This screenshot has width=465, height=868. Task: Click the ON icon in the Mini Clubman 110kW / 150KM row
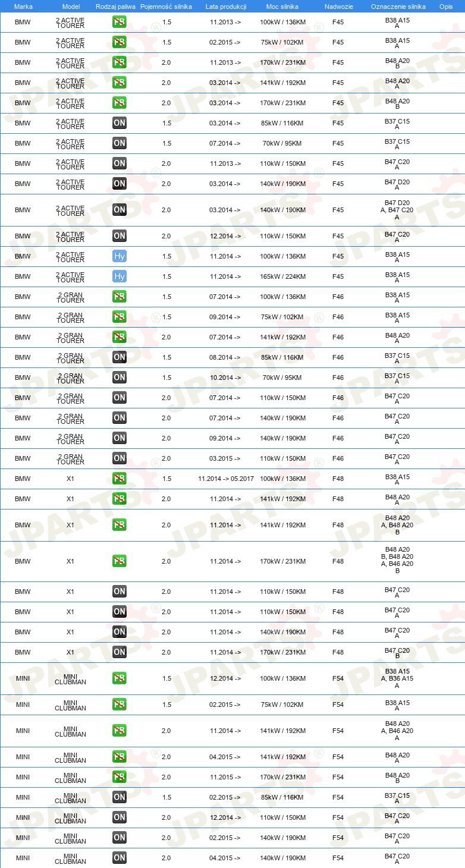coord(120,817)
